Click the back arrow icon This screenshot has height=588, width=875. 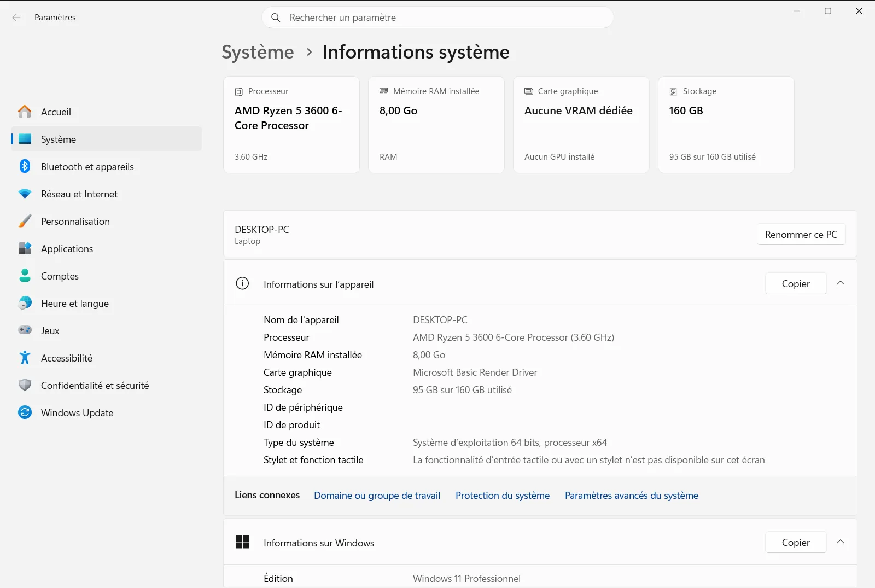coord(16,18)
